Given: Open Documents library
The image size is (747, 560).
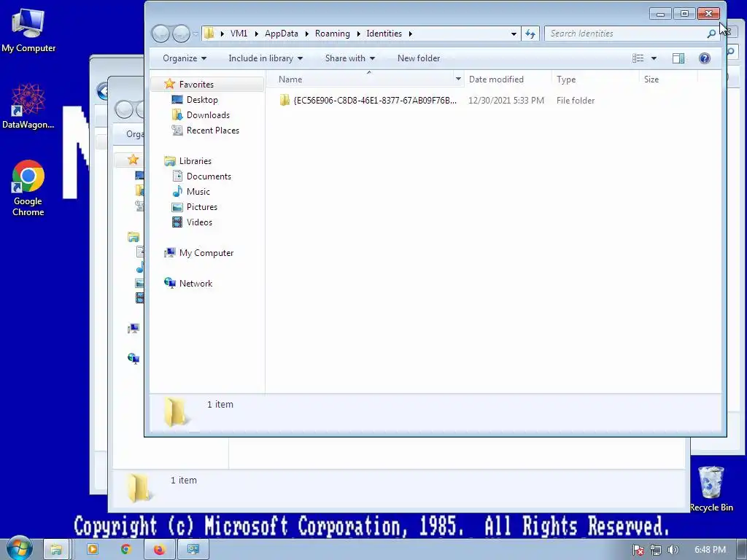Looking at the screenshot, I should point(209,176).
